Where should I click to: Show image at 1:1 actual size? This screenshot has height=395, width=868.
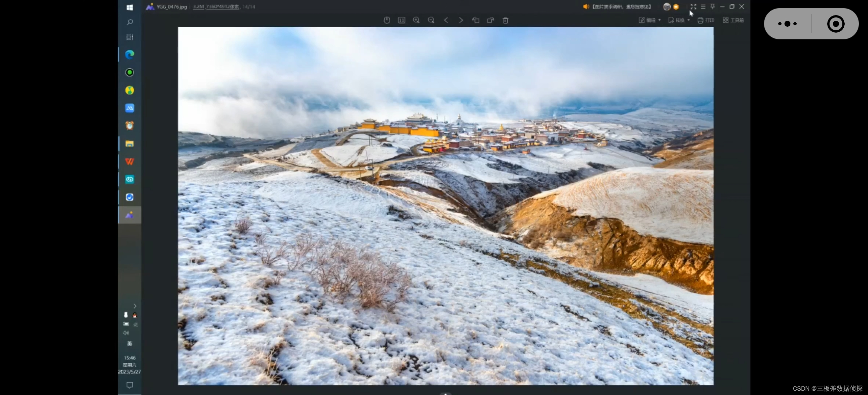tap(401, 20)
